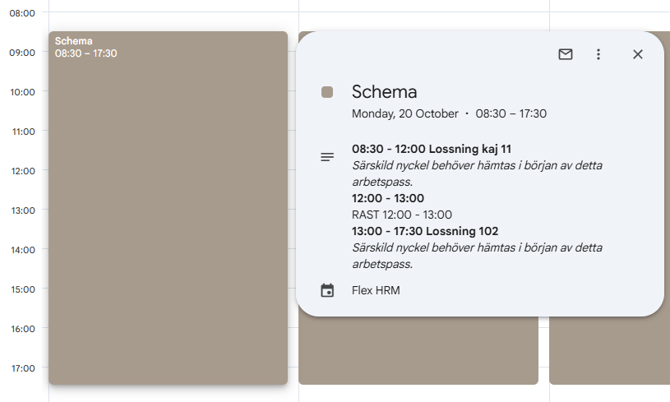Click the Monday, 20 October date text

pos(405,114)
